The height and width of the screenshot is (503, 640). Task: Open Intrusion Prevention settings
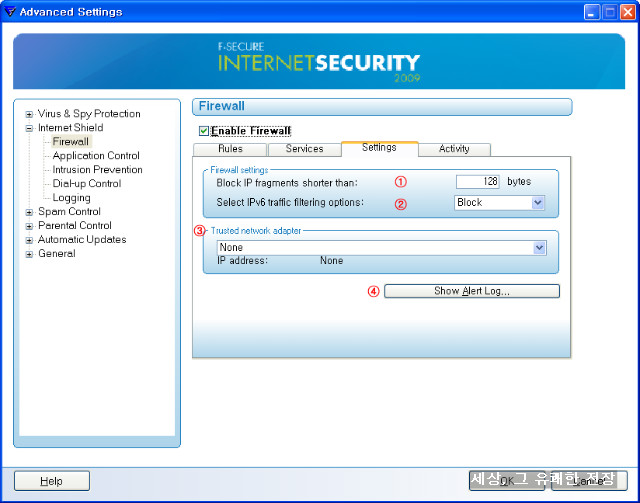pyautogui.click(x=98, y=169)
